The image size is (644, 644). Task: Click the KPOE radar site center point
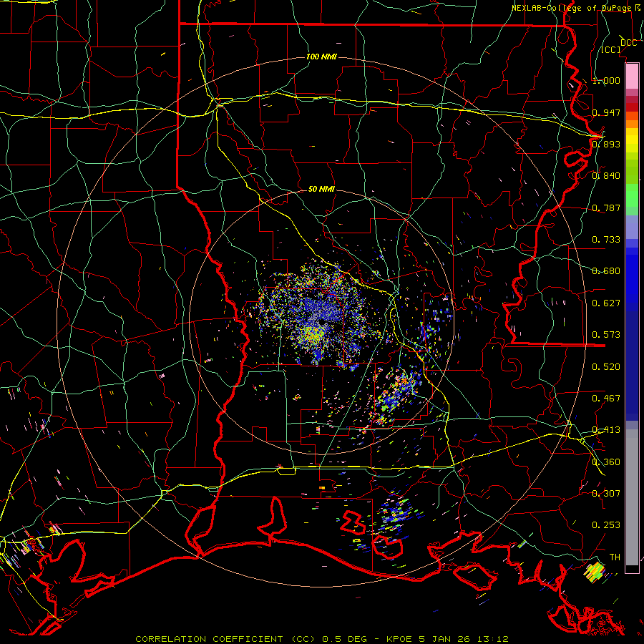point(322,324)
